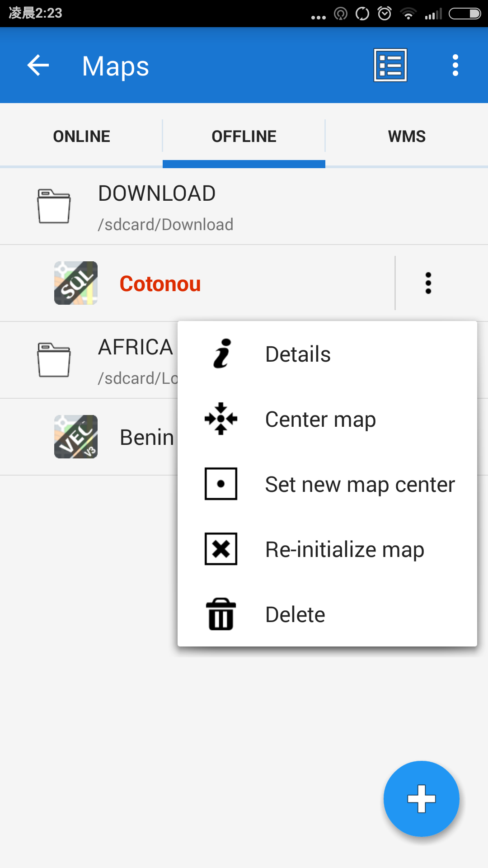Click the Re-initialize map X icon
The height and width of the screenshot is (868, 488).
[x=221, y=549]
